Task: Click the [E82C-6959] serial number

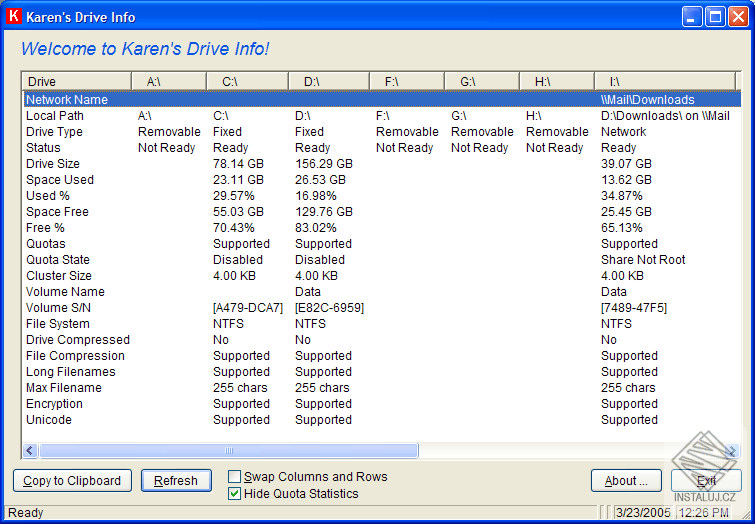Action: click(x=329, y=307)
